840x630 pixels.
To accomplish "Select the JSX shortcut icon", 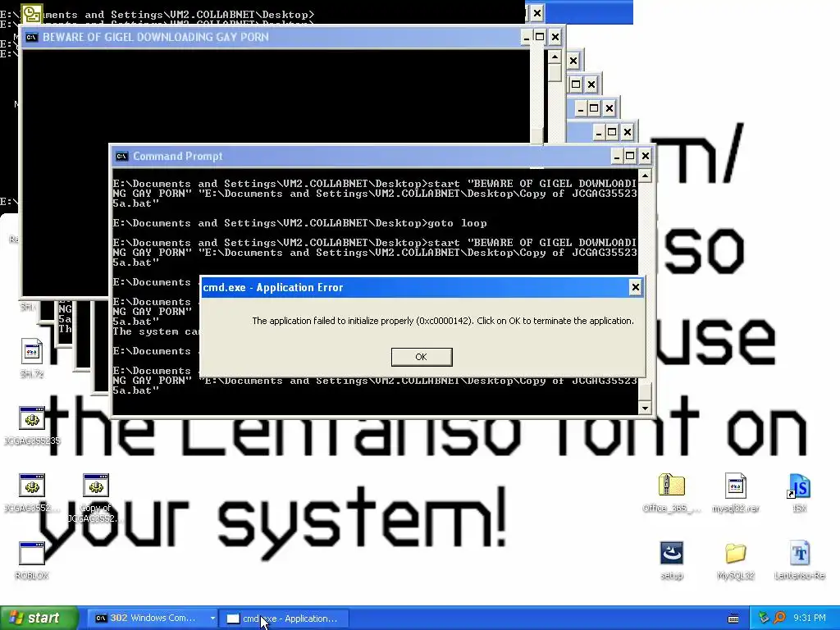I will click(x=799, y=493).
